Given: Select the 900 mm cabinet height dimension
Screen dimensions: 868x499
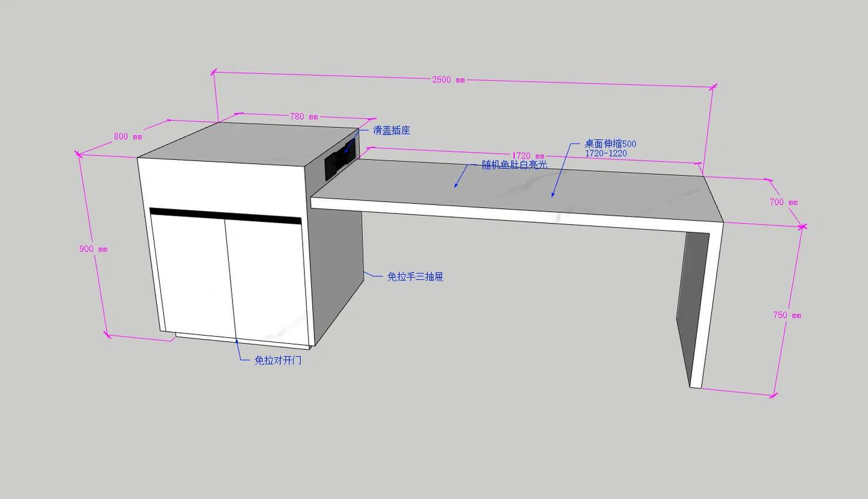Looking at the screenshot, I should click(93, 249).
